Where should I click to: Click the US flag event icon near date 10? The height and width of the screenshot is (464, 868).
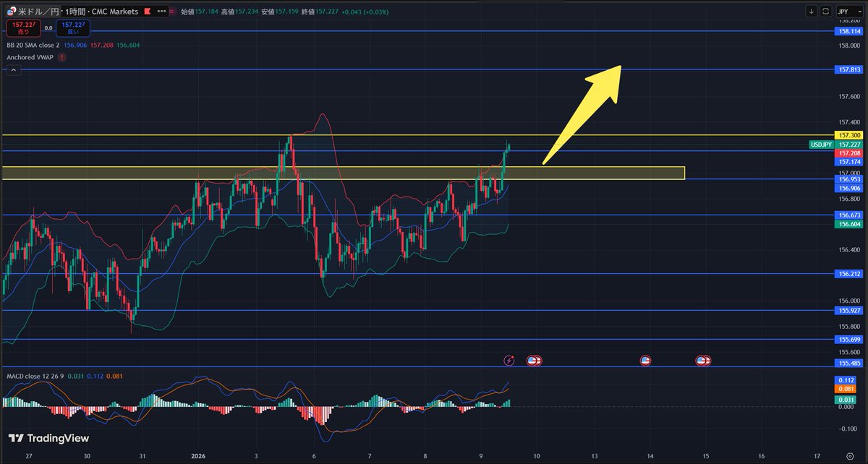(535, 360)
